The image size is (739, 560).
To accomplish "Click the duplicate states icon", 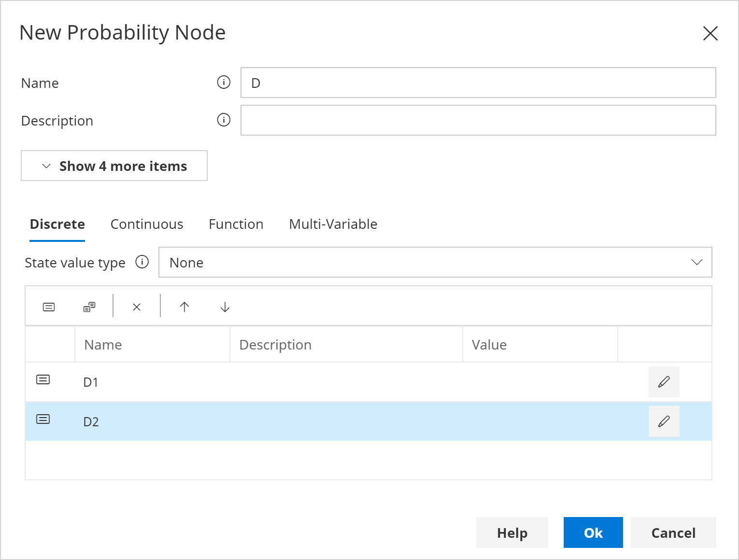I will (89, 306).
